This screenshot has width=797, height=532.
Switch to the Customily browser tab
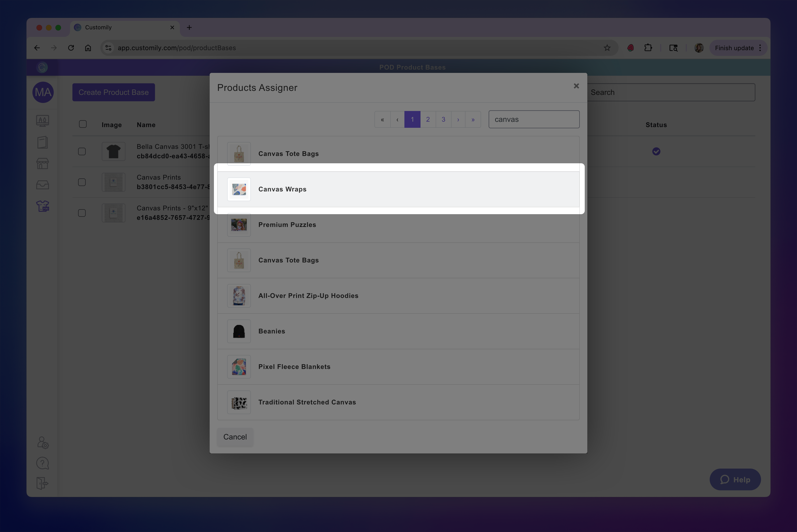(x=125, y=27)
